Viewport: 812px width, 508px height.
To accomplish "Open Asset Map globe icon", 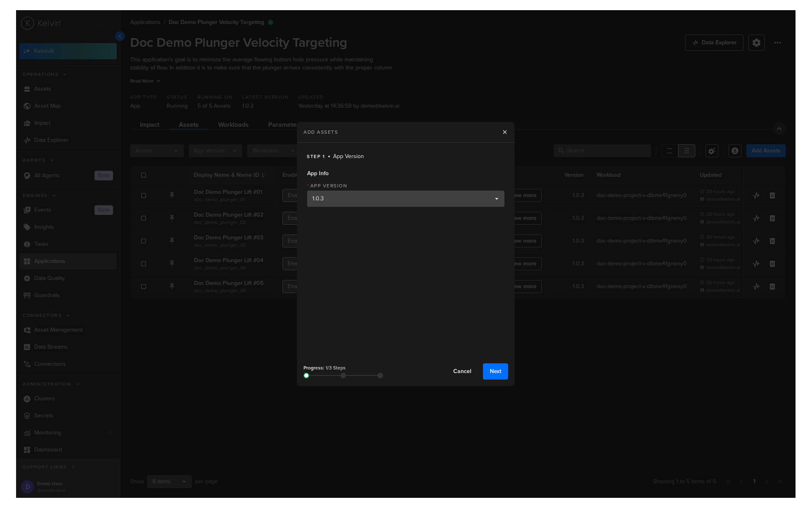I will tap(27, 106).
